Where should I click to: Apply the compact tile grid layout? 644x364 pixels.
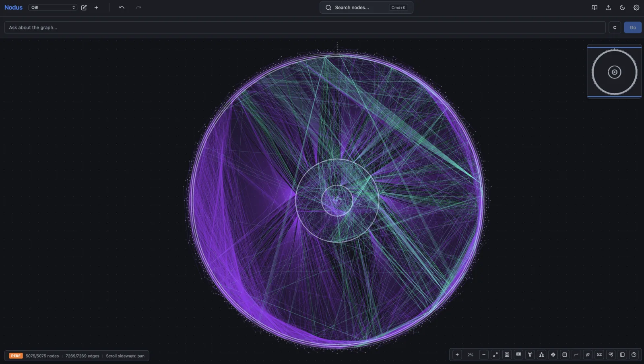click(x=518, y=355)
